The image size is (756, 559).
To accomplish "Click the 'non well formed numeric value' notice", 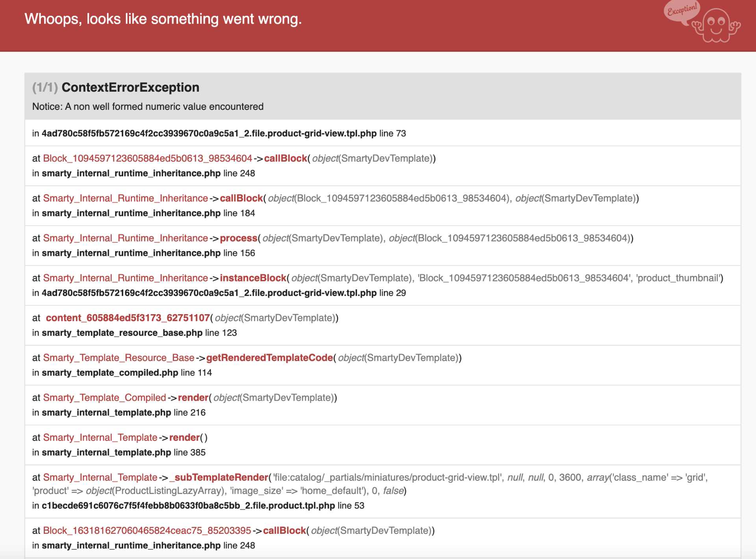I will (x=148, y=107).
